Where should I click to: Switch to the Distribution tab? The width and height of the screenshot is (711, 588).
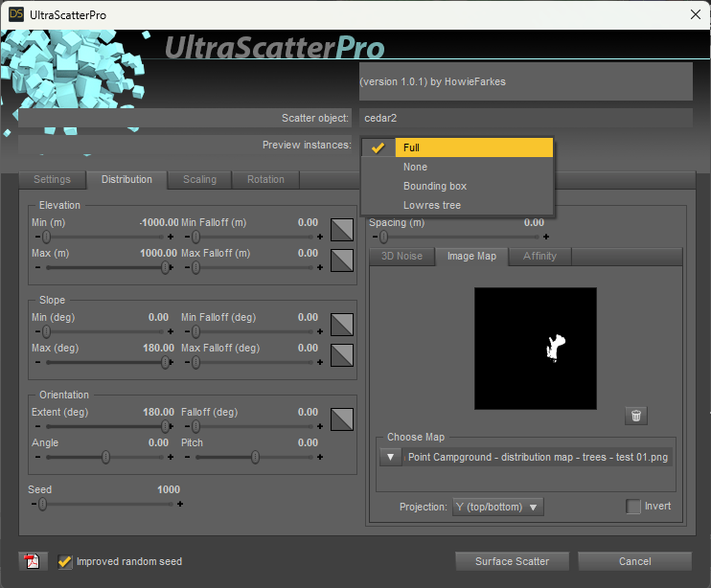[126, 179]
